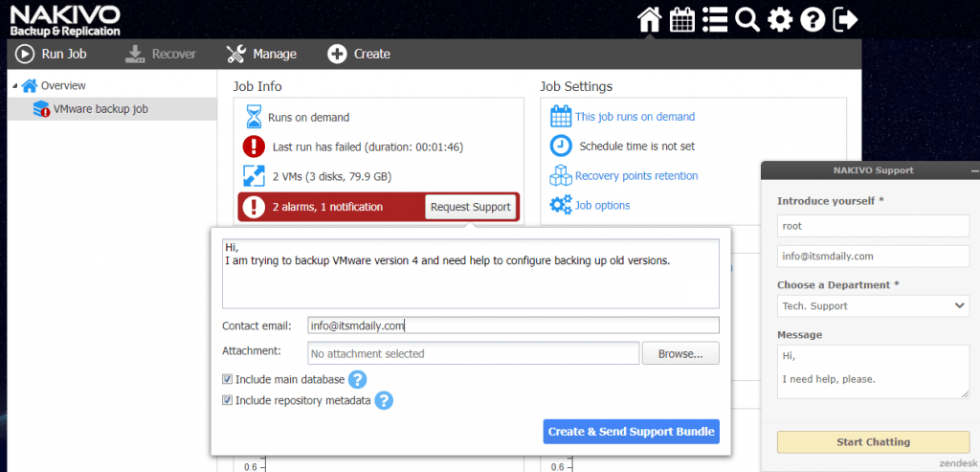Click the log out icon
Screen dimensions: 980x472
click(x=846, y=20)
